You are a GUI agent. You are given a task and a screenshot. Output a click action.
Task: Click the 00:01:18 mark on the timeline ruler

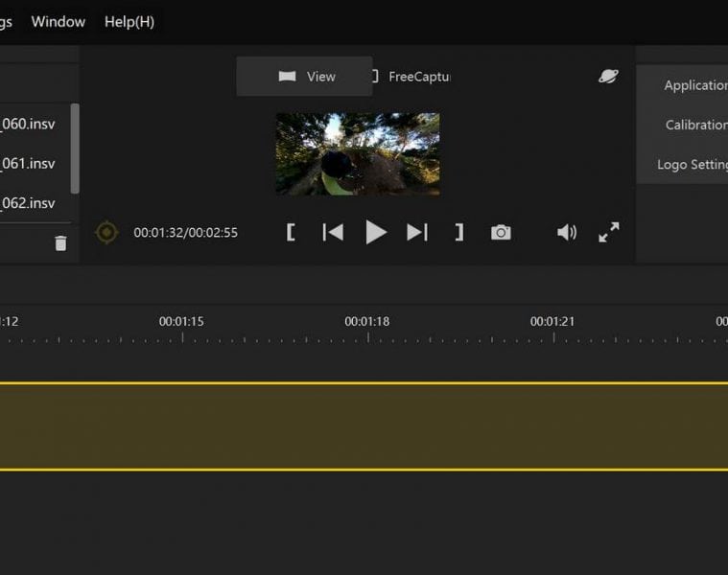(367, 322)
